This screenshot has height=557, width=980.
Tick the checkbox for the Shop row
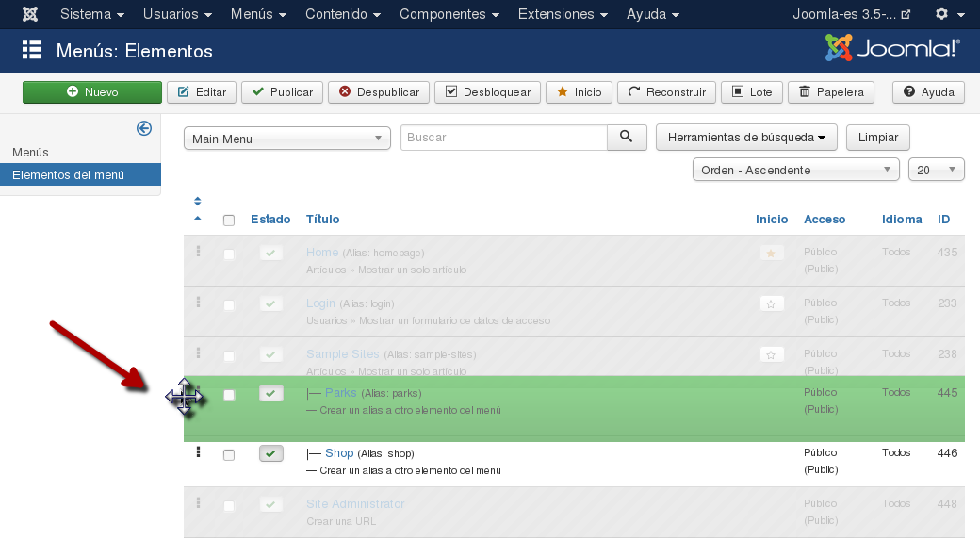[x=229, y=455]
